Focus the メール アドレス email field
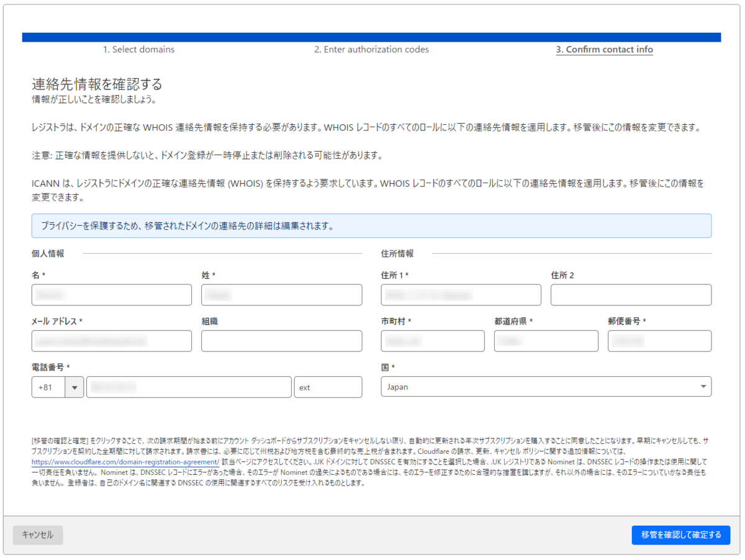 [x=112, y=341]
